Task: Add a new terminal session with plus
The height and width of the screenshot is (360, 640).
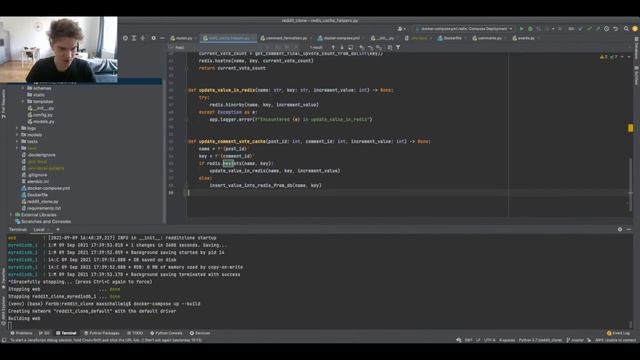Action: [58, 229]
